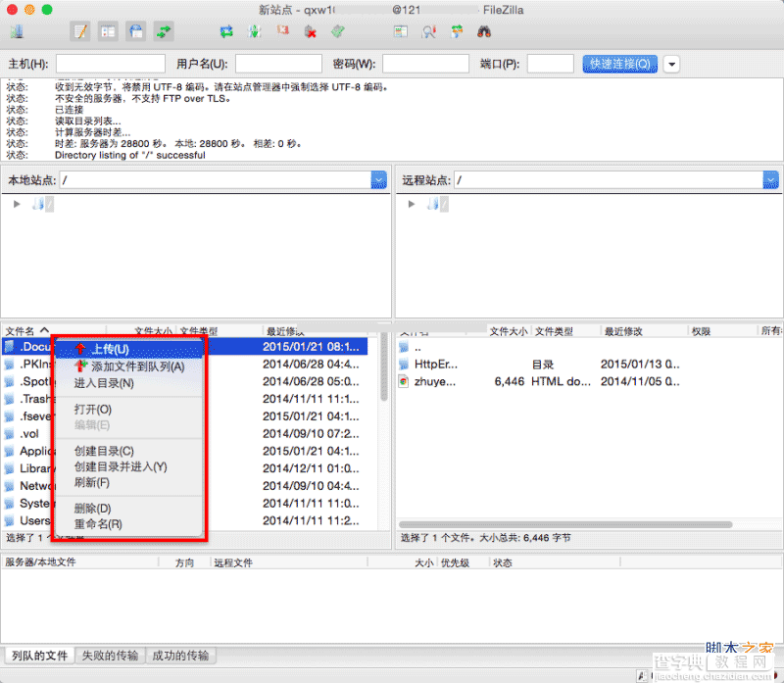Open the local site path dropdown
784x683 pixels.
pyautogui.click(x=378, y=180)
